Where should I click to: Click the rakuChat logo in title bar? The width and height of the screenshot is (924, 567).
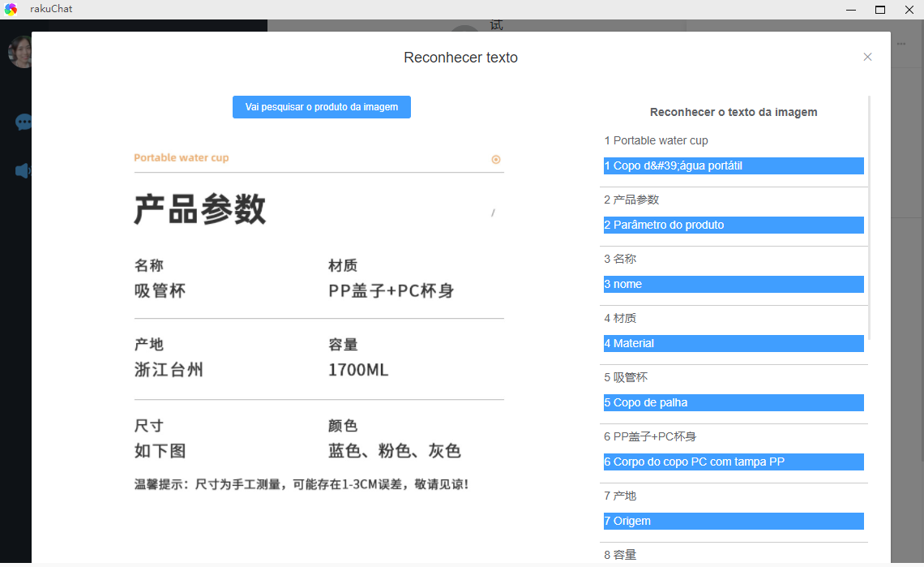pos(11,9)
